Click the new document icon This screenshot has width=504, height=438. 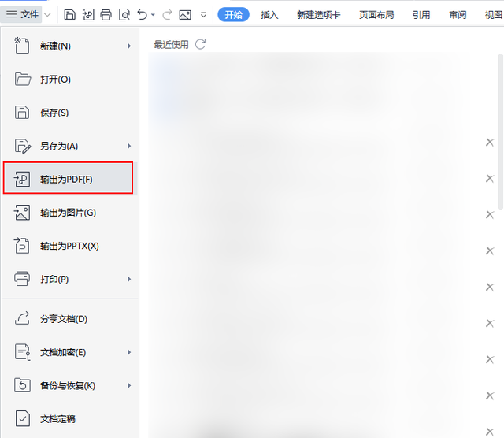[x=22, y=46]
